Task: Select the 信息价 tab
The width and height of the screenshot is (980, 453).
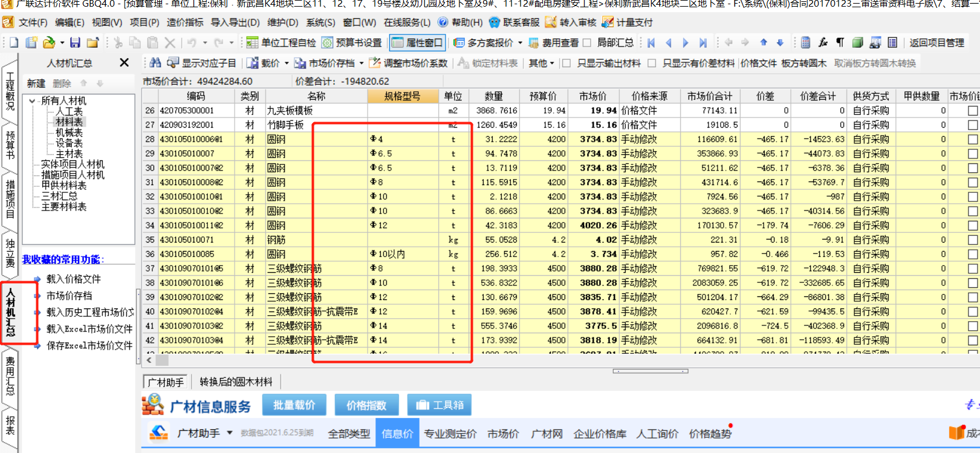Action: pos(397,434)
